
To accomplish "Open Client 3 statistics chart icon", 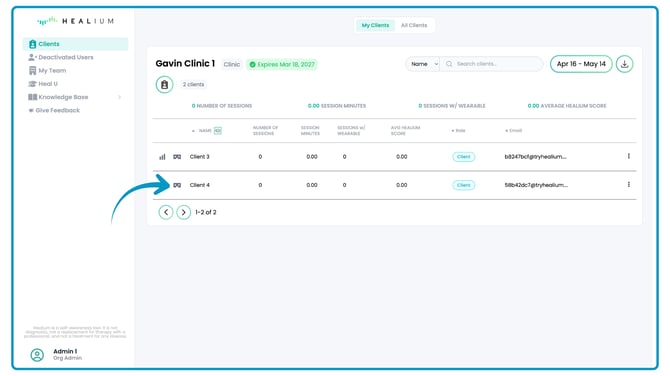I will tap(162, 157).
